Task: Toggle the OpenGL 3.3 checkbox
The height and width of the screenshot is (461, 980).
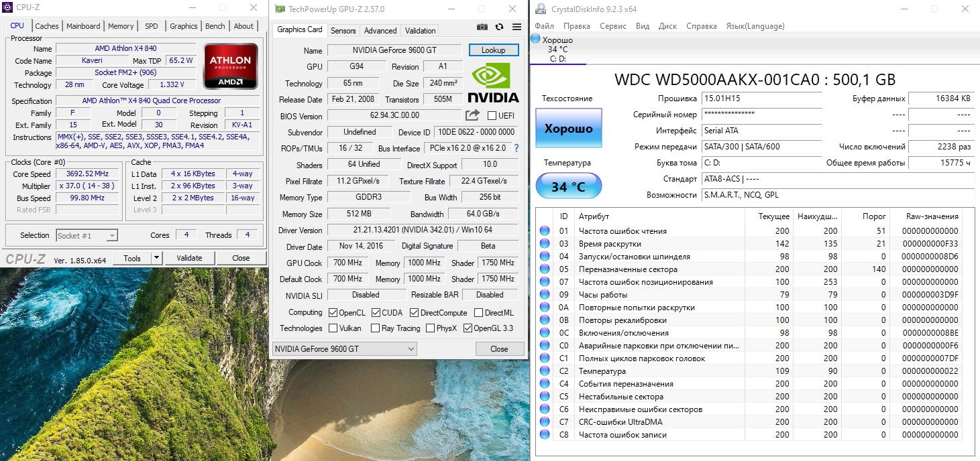Action: click(468, 328)
